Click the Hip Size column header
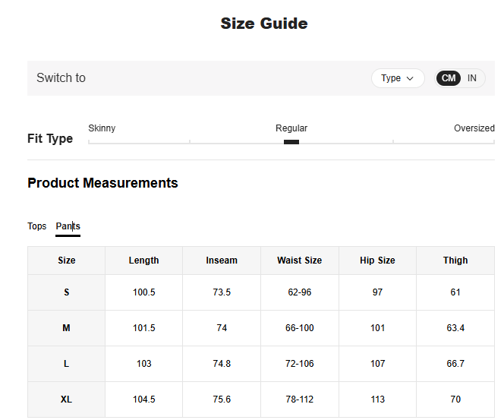This screenshot has height=420, width=504. 377,261
